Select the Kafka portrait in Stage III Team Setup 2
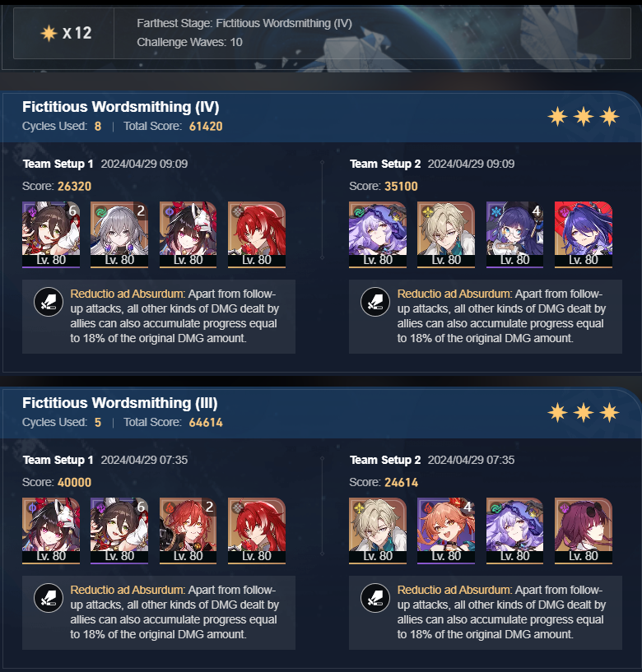642x672 pixels. 584,531
